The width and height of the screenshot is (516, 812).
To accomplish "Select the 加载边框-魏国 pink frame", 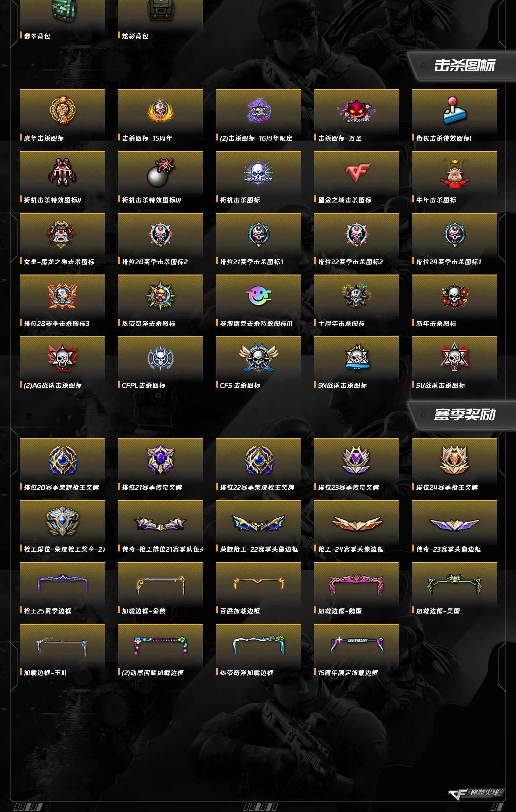I will coord(356,588).
